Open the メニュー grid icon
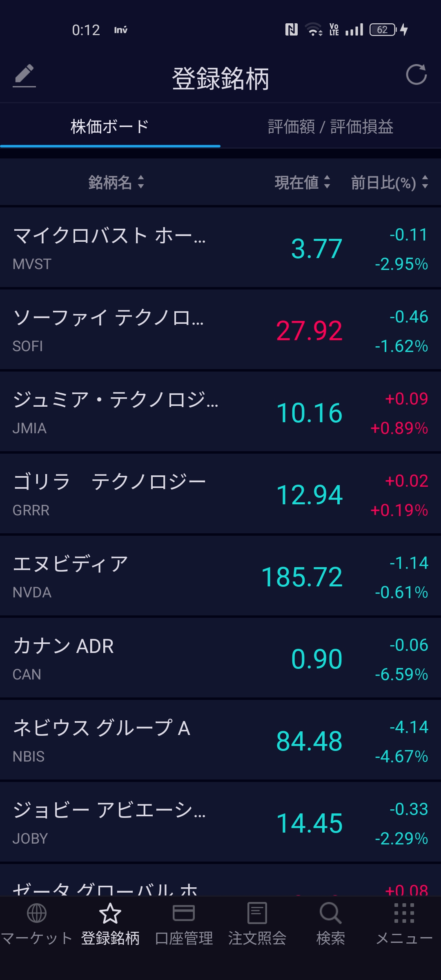The image size is (441, 980). pos(404,913)
